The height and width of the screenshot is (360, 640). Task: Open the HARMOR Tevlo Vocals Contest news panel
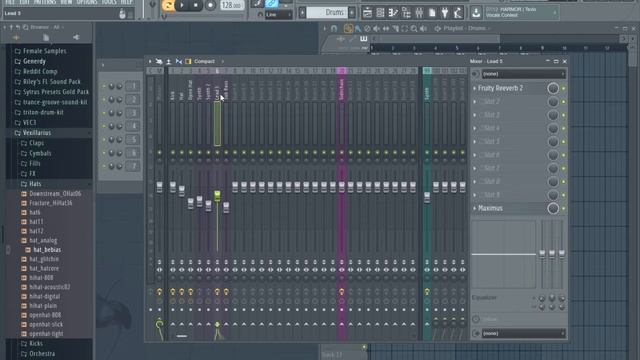521,13
